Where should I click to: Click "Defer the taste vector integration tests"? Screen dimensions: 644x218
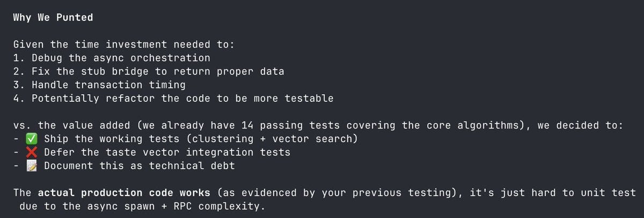pyautogui.click(x=167, y=152)
